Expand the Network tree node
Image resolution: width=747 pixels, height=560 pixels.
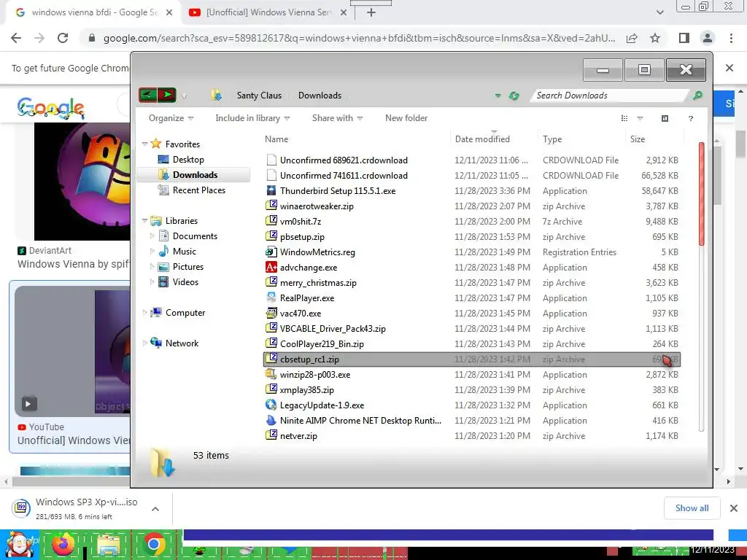pyautogui.click(x=145, y=343)
